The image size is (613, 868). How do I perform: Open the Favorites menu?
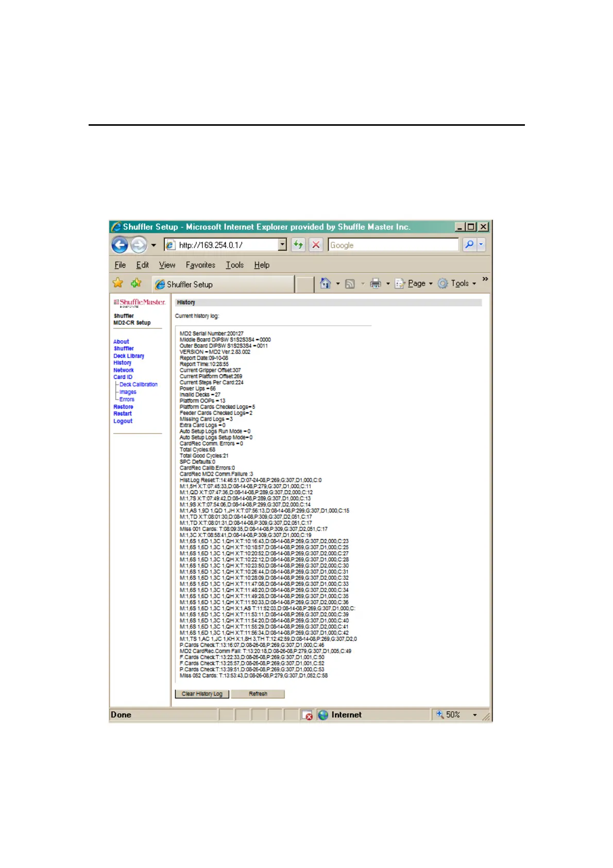(x=200, y=265)
